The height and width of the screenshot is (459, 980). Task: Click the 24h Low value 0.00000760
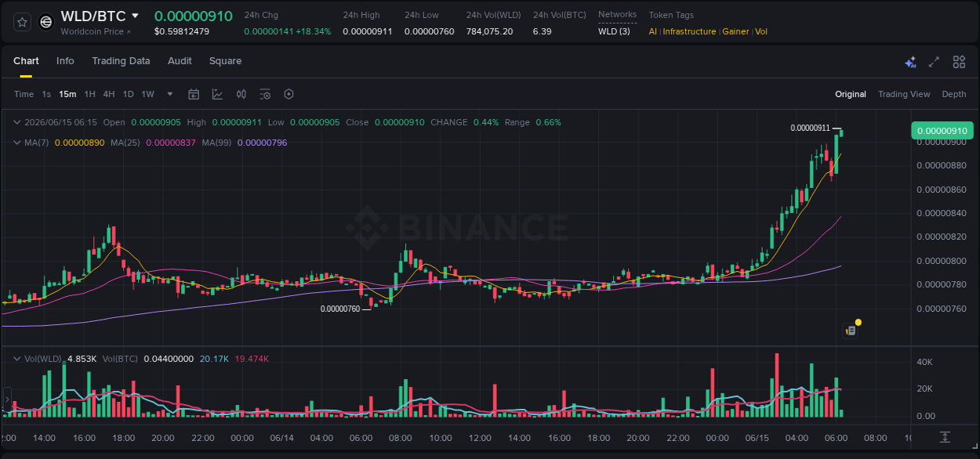430,31
